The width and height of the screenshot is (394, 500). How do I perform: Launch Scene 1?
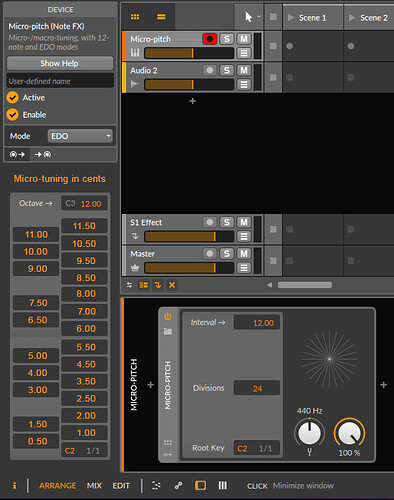coord(291,17)
